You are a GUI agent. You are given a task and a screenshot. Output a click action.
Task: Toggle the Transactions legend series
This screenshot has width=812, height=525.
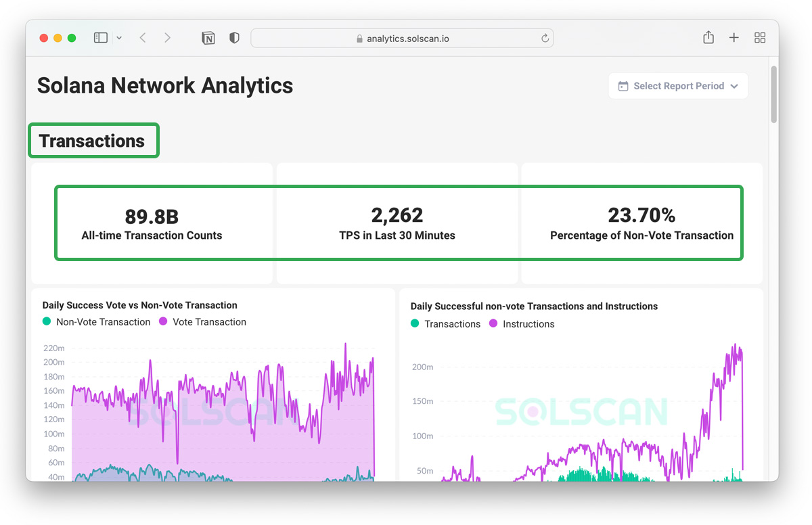pyautogui.click(x=452, y=324)
